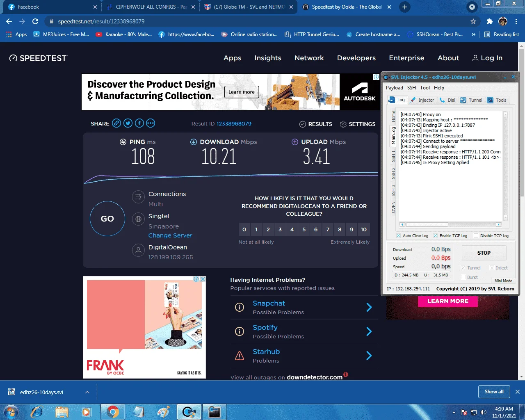Screen dimensions: 525x420
Task: Toggle the Tunnel checkbox in SVL Injector
Action: click(x=463, y=268)
